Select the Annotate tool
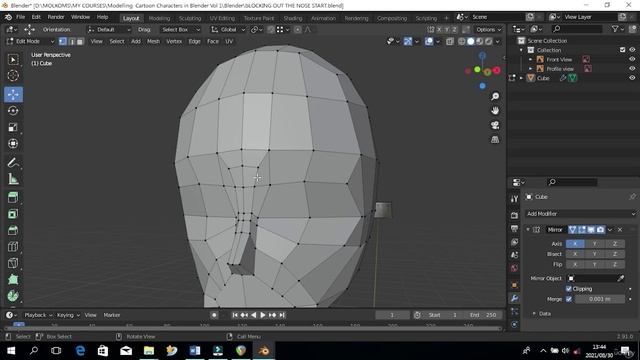The height and width of the screenshot is (360, 640). pos(13,162)
